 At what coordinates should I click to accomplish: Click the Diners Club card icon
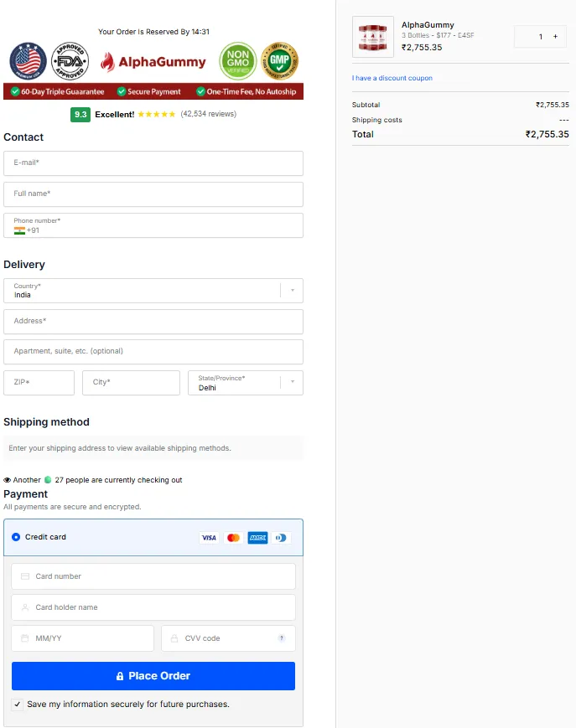[281, 538]
